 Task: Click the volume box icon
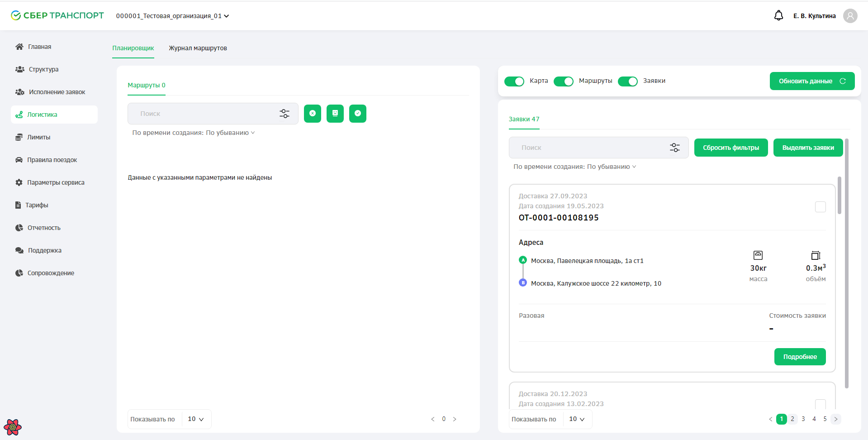point(816,255)
